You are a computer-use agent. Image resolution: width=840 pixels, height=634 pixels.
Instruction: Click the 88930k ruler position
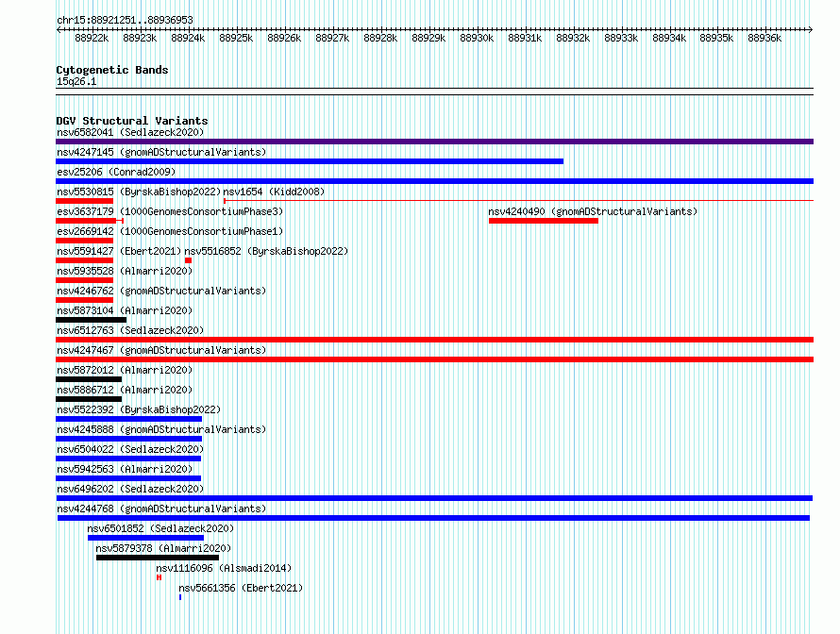coord(477,38)
